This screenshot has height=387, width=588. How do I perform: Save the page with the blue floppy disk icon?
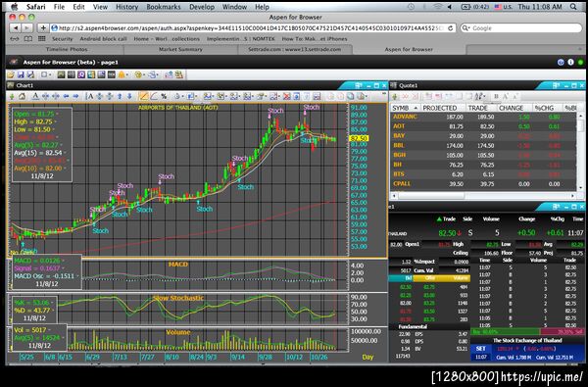click(x=21, y=74)
